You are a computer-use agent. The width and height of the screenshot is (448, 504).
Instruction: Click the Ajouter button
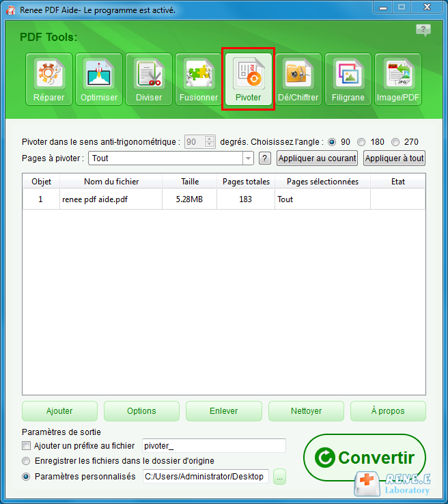coord(59,411)
